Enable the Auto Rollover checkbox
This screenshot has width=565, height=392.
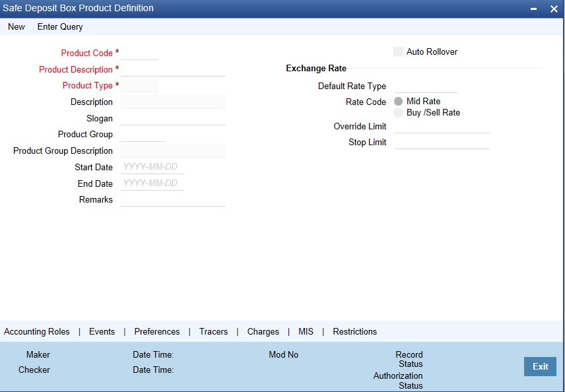(398, 52)
